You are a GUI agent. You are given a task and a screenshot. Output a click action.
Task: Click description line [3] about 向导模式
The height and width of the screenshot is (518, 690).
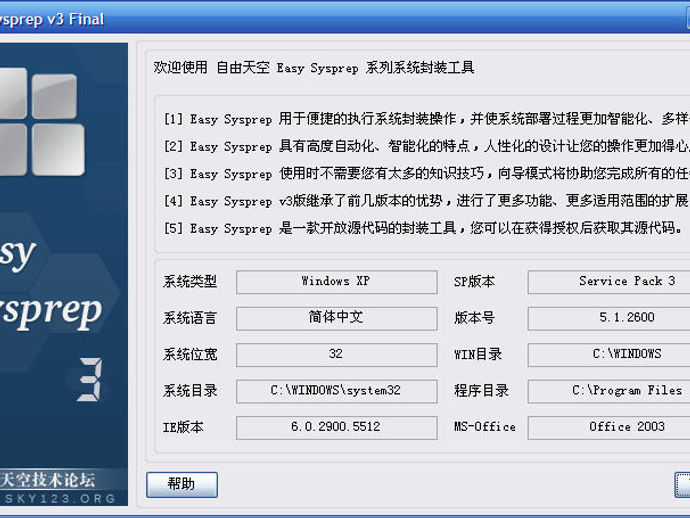click(x=426, y=173)
